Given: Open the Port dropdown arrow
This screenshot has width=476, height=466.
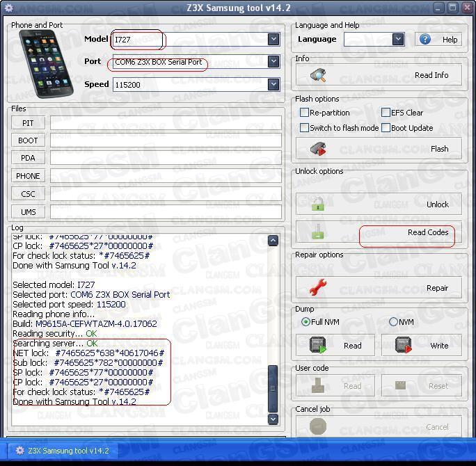Looking at the screenshot, I should coord(273,62).
